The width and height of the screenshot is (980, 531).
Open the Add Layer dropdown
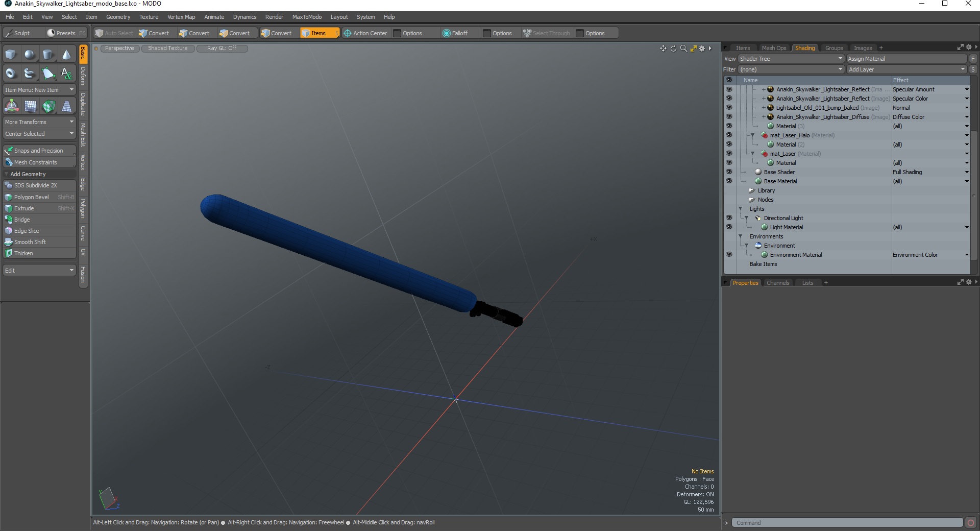(x=907, y=69)
